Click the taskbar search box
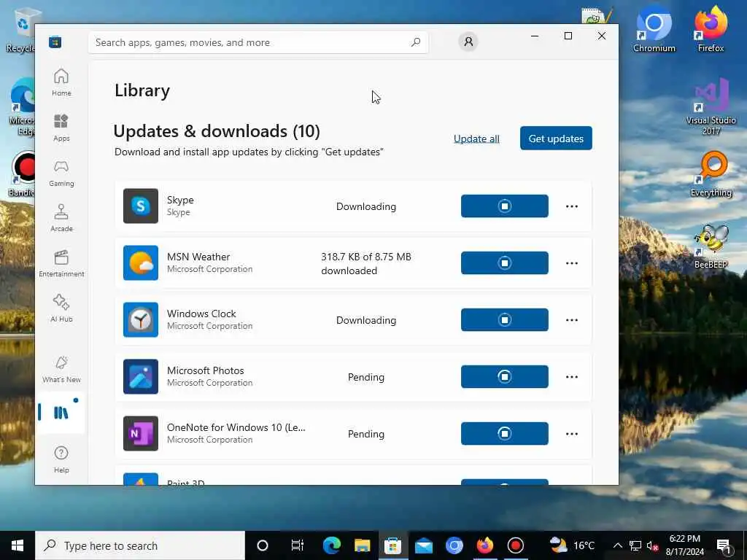 pos(140,545)
